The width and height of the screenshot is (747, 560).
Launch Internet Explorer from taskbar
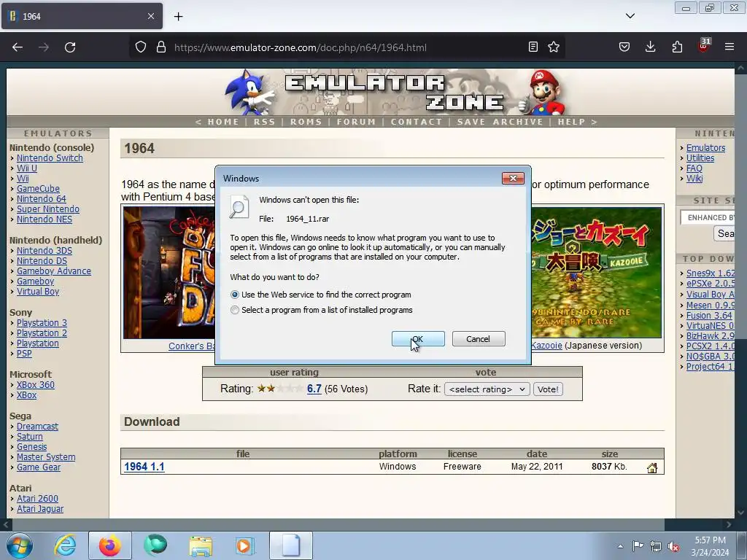65,545
